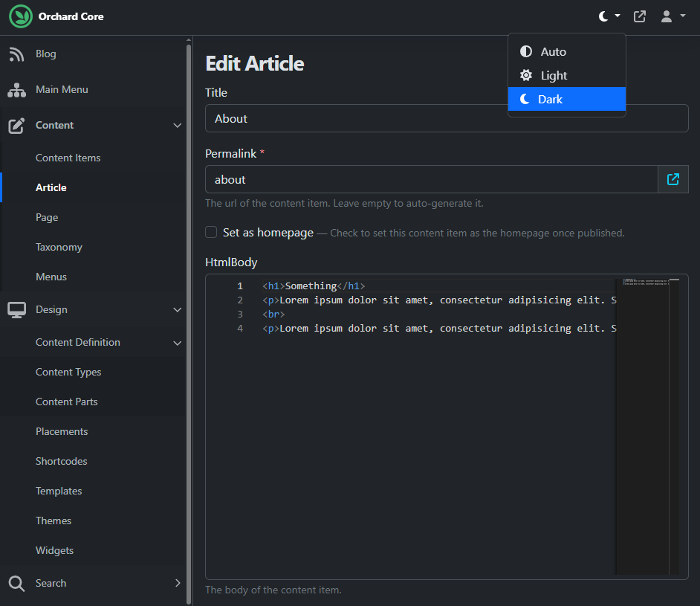Select Article in the sidebar
Image resolution: width=700 pixels, height=606 pixels.
51,187
